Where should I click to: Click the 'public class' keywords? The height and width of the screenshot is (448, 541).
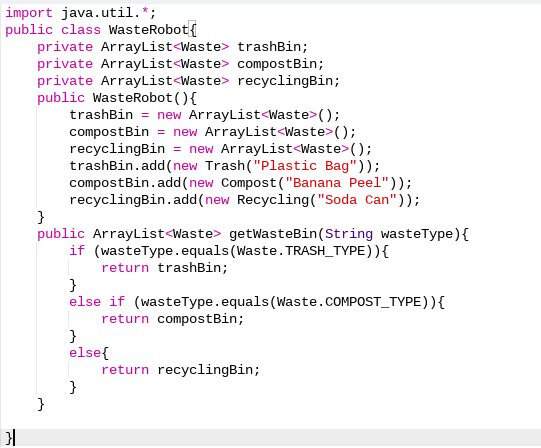pyautogui.click(x=53, y=30)
